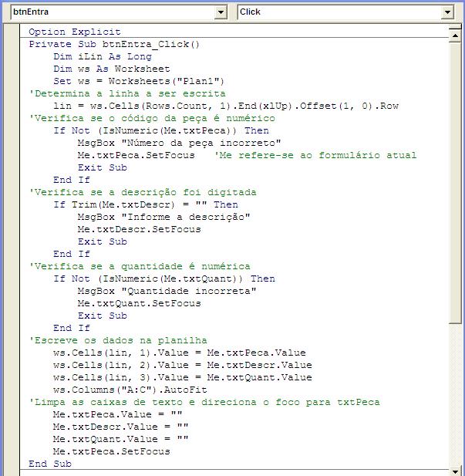Click the 'Me.txtQuant.SetFocus' line
This screenshot has height=476, width=465.
(x=139, y=303)
